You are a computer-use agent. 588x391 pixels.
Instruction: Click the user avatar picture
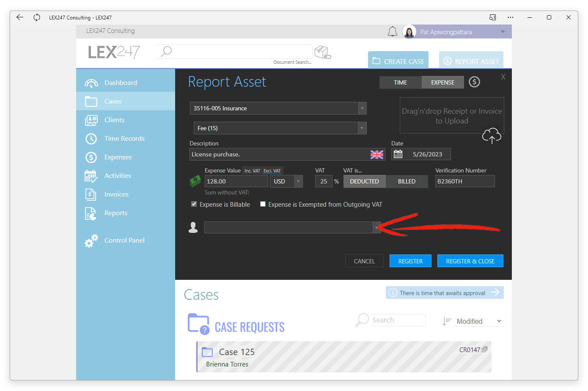(x=409, y=32)
